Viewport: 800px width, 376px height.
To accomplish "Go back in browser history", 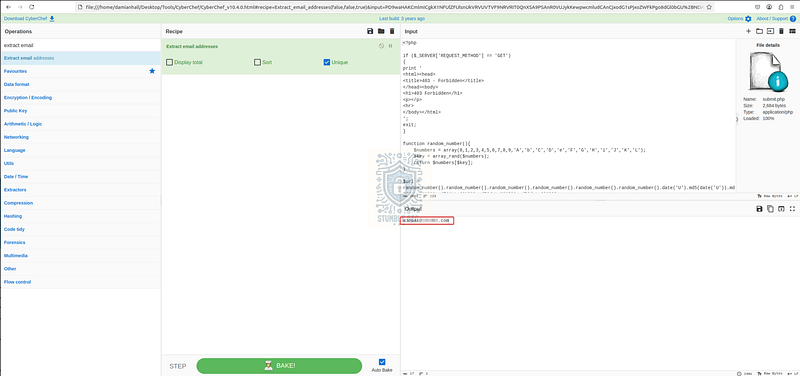I will coord(8,7).
